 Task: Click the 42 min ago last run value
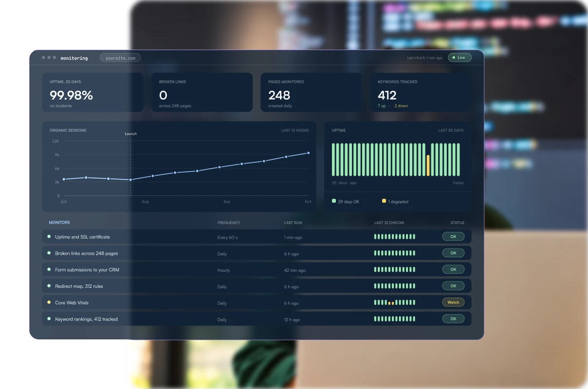(x=295, y=270)
